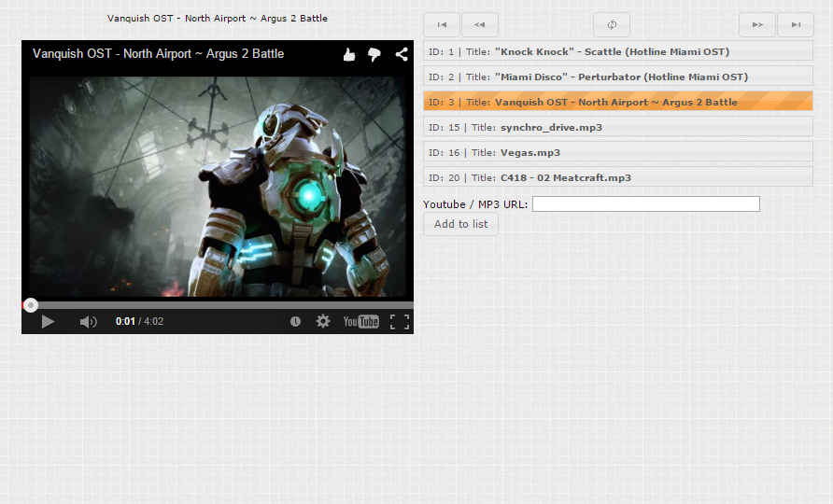This screenshot has height=504, width=833.
Task: Click the 0:01 / 4:02 time display
Action: click(x=140, y=321)
